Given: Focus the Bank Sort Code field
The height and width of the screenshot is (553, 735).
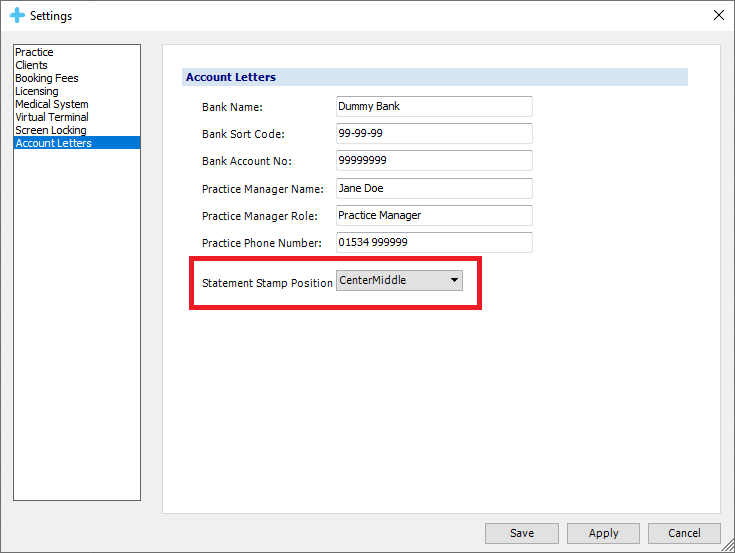Looking at the screenshot, I should (x=434, y=134).
